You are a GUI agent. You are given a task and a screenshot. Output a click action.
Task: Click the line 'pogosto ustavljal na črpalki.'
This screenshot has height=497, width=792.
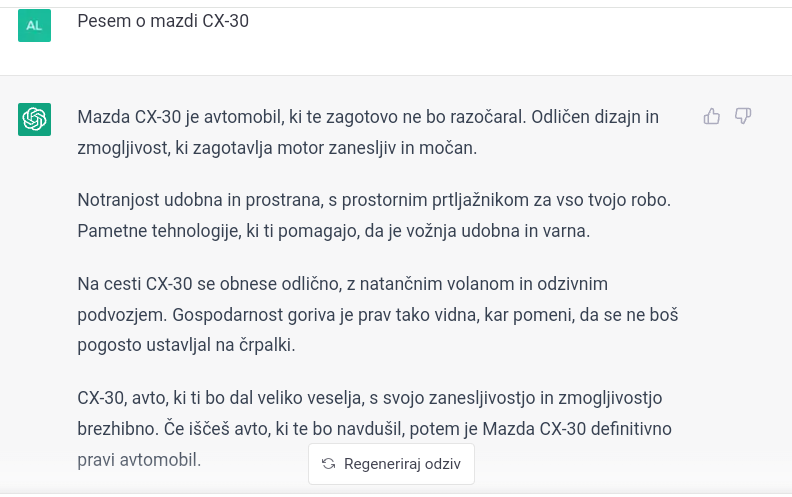(x=186, y=345)
